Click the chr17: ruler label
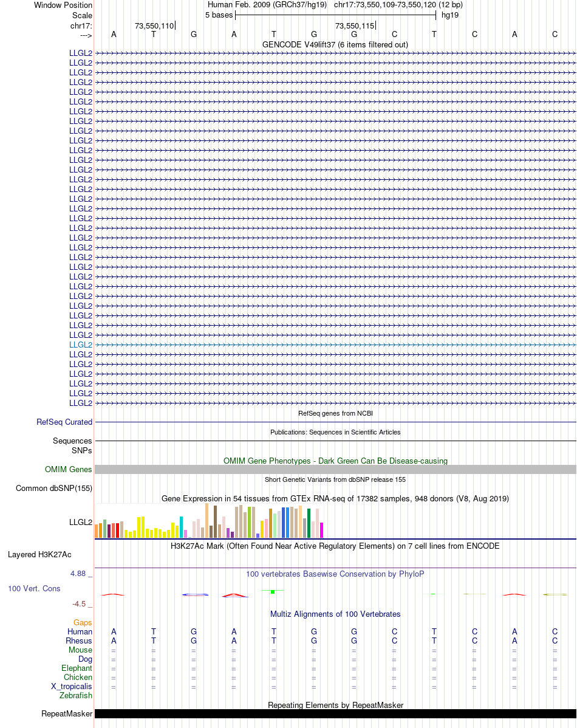577x728 pixels. pos(81,26)
